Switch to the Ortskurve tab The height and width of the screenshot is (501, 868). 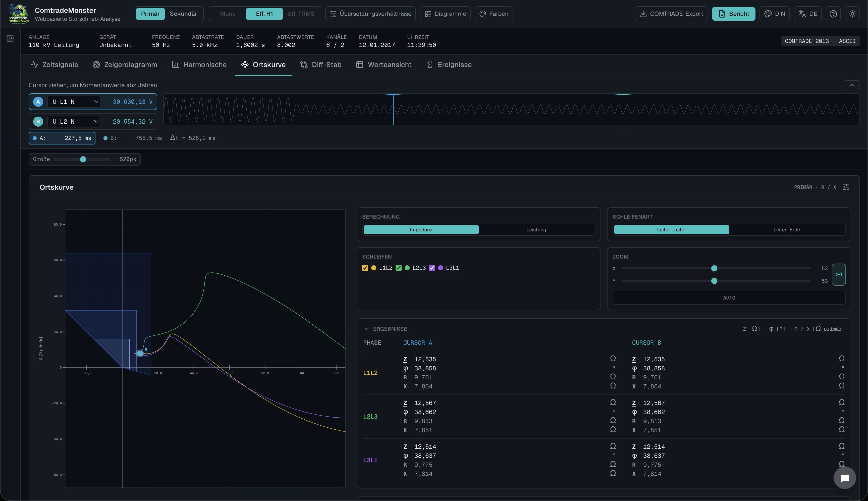click(263, 65)
